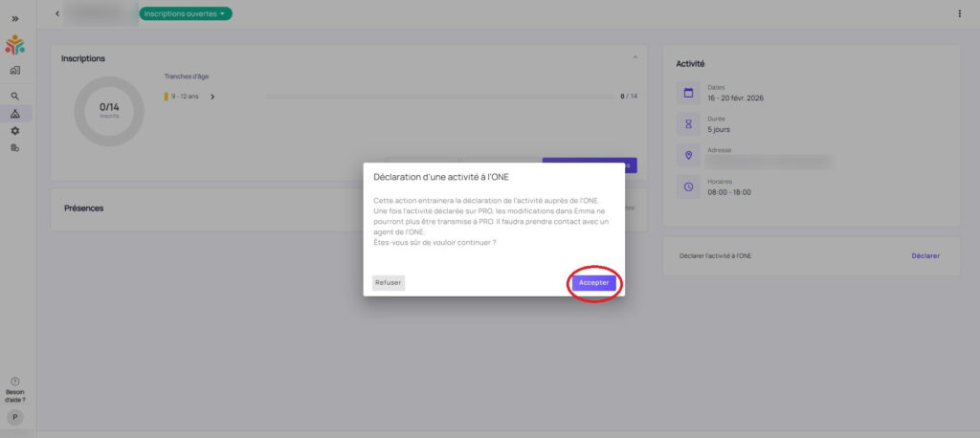Expand the 9 - 12 ans age group chevron

point(212,97)
